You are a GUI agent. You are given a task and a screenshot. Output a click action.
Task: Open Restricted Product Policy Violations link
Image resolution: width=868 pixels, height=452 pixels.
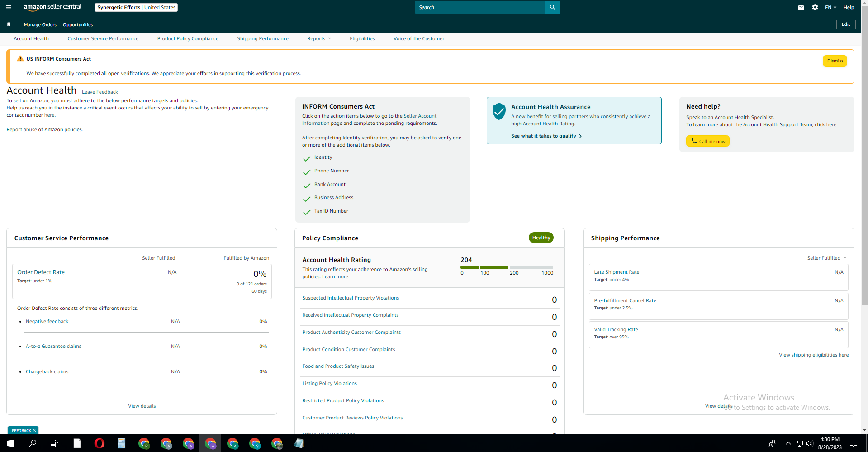coord(343,400)
